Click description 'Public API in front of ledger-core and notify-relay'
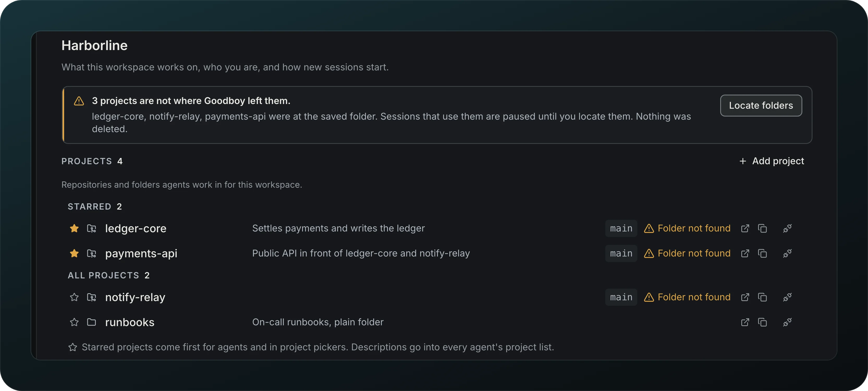The width and height of the screenshot is (868, 391). [x=361, y=253]
